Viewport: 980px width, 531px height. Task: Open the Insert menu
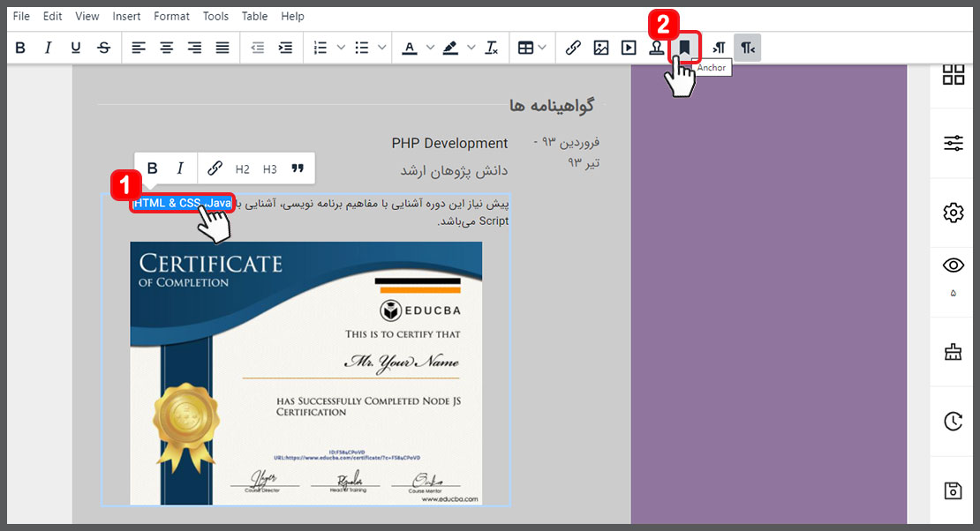tap(126, 16)
